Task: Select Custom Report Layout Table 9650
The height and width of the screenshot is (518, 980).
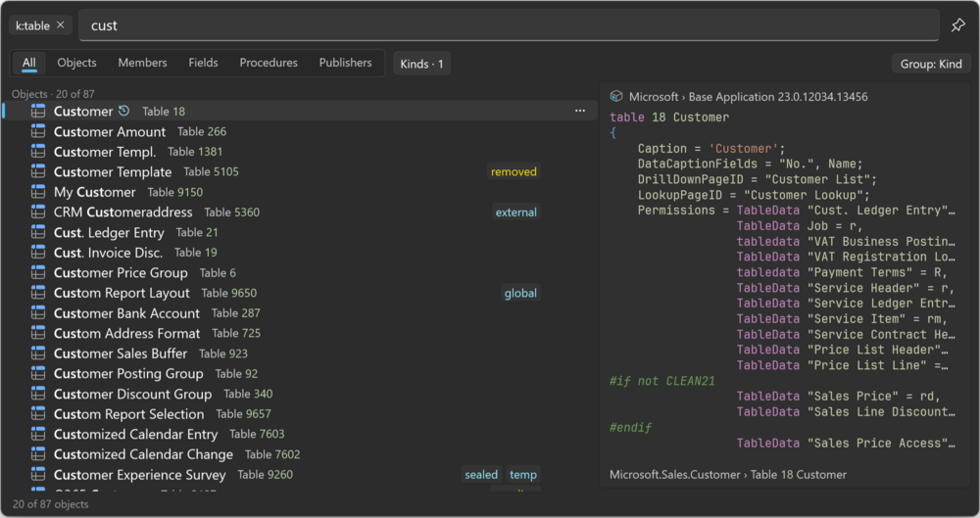Action: 300,293
